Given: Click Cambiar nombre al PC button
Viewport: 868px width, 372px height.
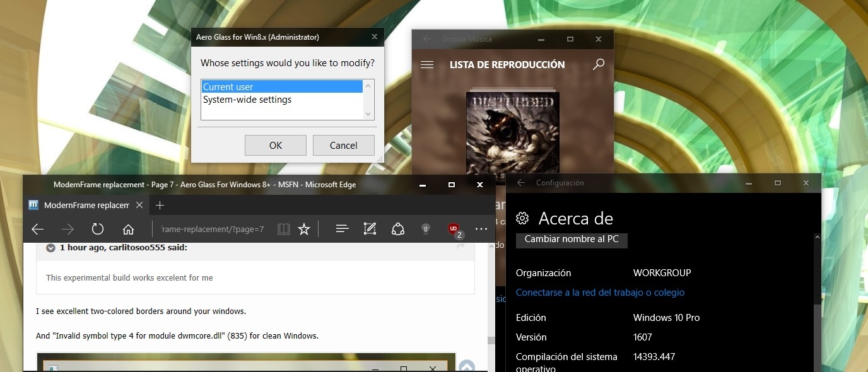Looking at the screenshot, I should pos(572,240).
